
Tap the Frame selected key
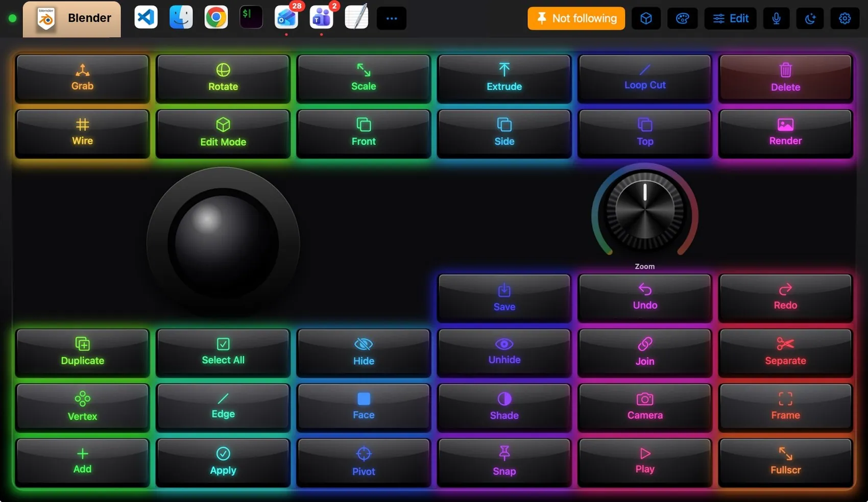[x=785, y=407]
